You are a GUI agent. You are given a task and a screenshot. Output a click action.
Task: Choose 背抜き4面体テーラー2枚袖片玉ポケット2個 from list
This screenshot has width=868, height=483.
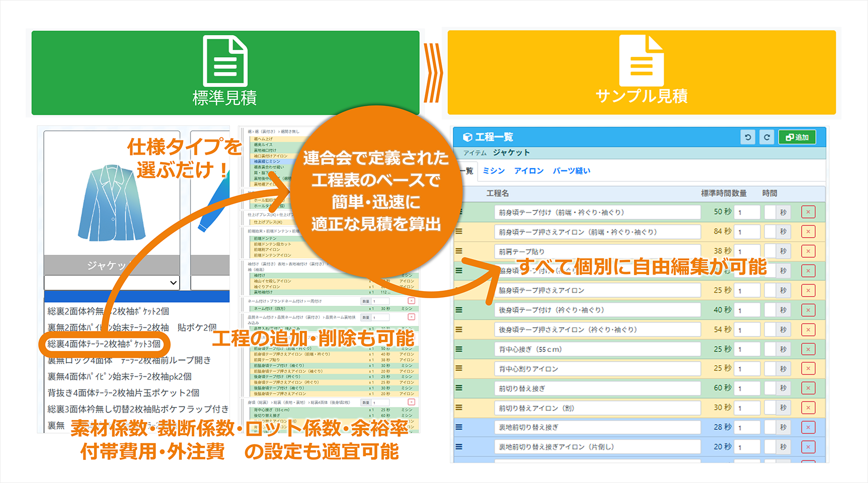coord(123,393)
